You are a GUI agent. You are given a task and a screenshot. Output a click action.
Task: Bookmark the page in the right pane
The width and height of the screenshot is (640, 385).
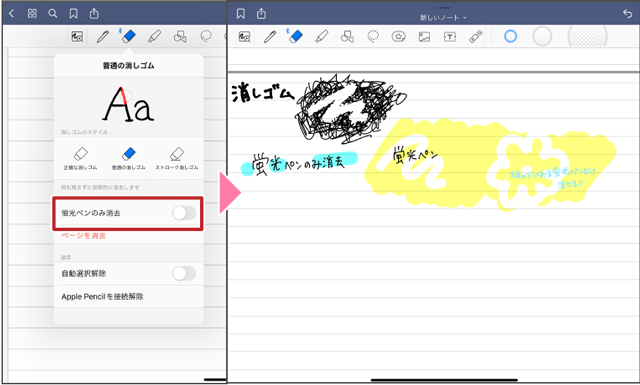click(241, 13)
